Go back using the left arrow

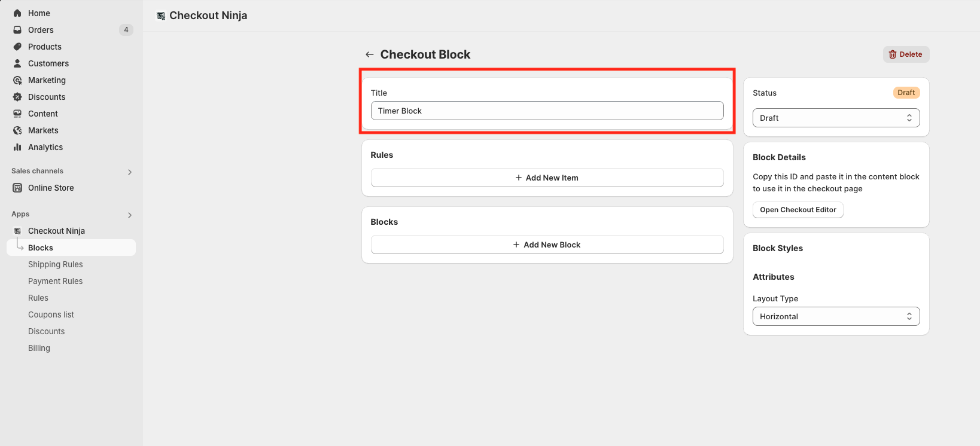tap(370, 54)
